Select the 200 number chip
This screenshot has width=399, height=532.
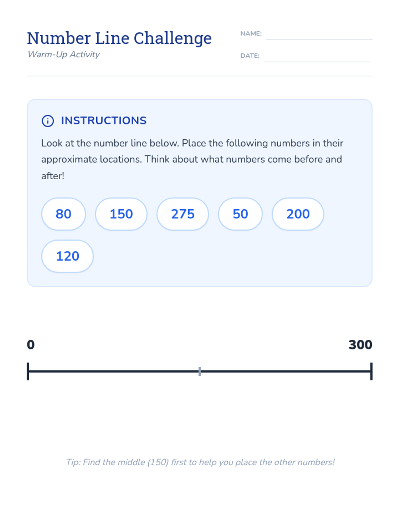point(298,214)
